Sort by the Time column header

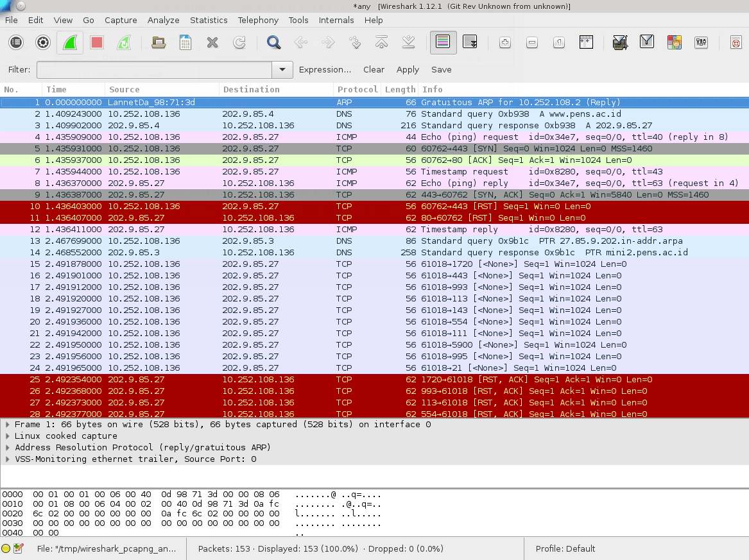(x=74, y=89)
